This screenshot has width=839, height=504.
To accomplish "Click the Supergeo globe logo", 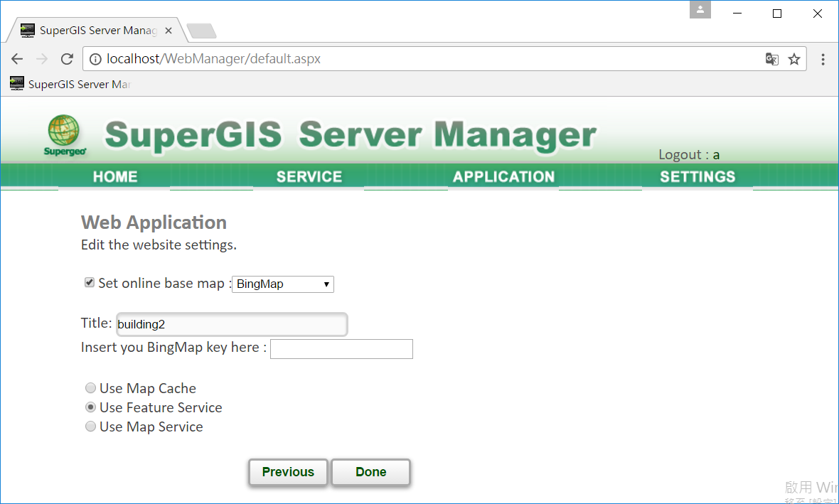I will pyautogui.click(x=64, y=135).
